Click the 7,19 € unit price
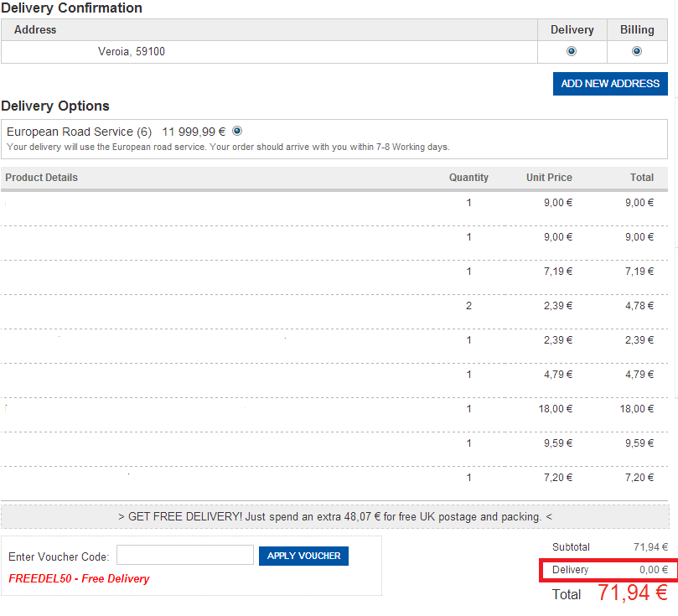Viewport: 678px width, 616px height. [x=558, y=272]
